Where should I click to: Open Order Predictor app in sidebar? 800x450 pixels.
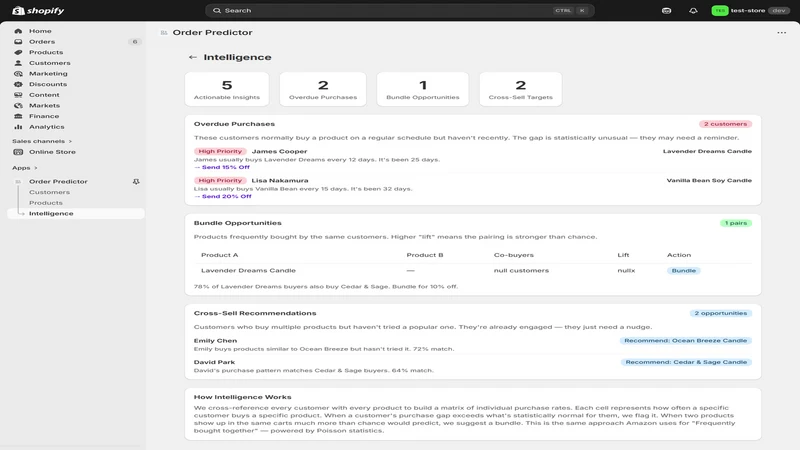click(x=58, y=182)
